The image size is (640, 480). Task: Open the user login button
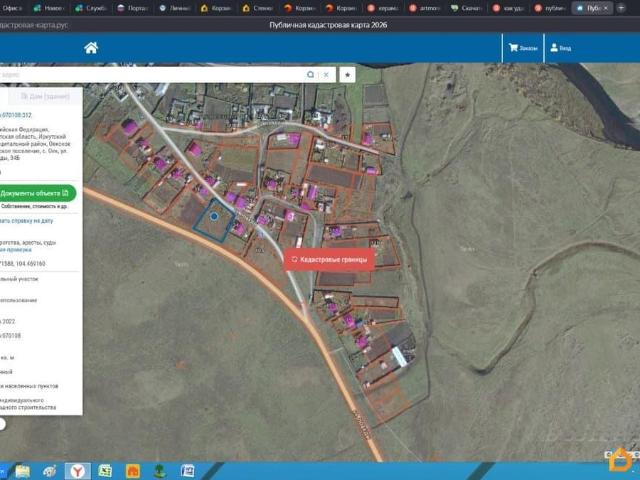click(561, 48)
